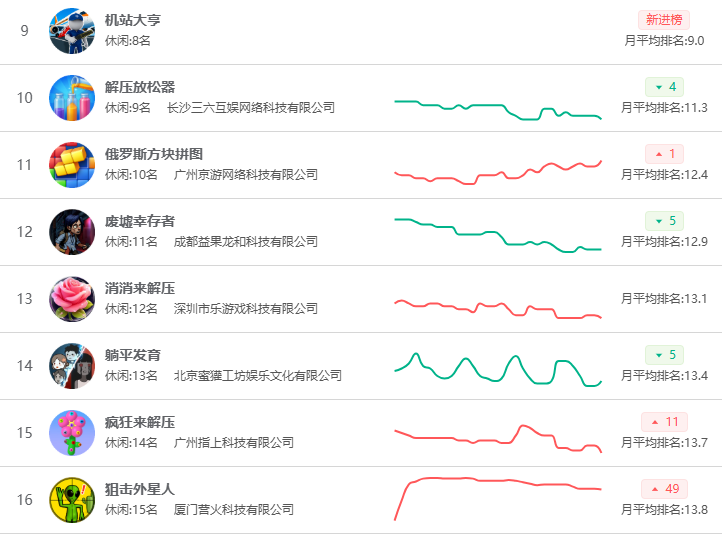Click 长沙三六互娱网络科技有限公司 company name
The width and height of the screenshot is (722, 539).
coord(250,108)
